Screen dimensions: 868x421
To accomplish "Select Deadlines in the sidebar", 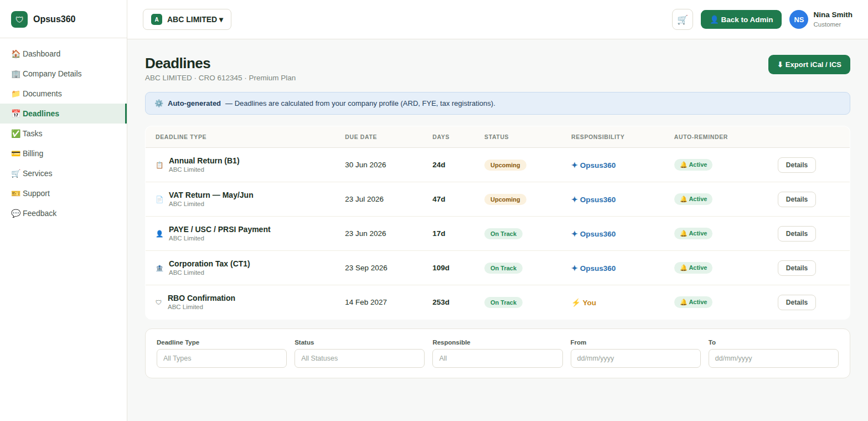I will click(64, 114).
